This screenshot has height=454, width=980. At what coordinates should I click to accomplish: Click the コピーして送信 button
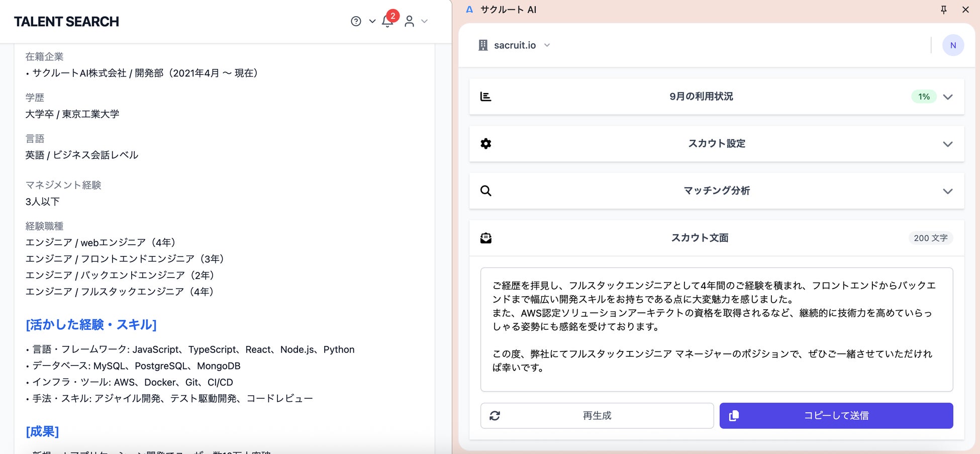tap(836, 416)
